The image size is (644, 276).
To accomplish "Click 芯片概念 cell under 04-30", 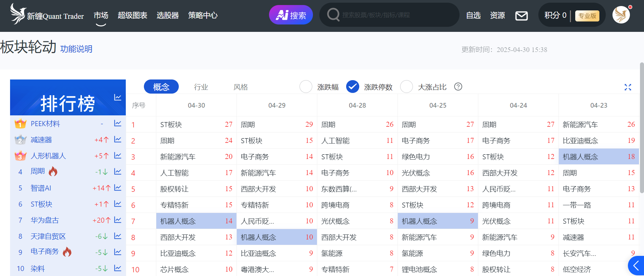I will (196, 269).
